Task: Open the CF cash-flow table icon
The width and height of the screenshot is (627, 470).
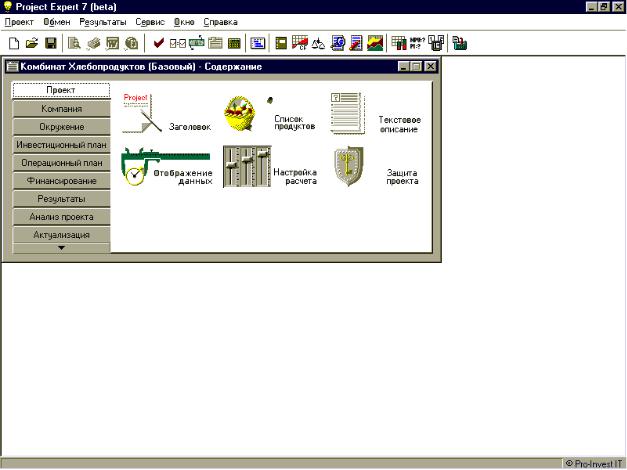Action: [300, 43]
